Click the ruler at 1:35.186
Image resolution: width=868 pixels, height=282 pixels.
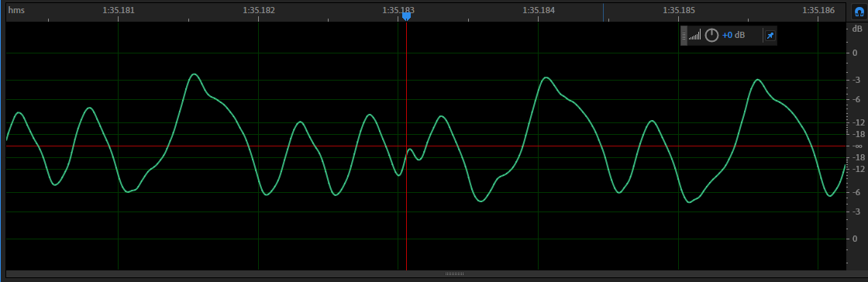coord(818,10)
